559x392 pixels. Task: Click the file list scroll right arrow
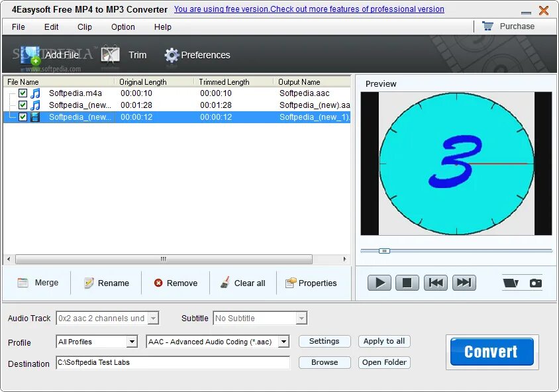pyautogui.click(x=344, y=259)
